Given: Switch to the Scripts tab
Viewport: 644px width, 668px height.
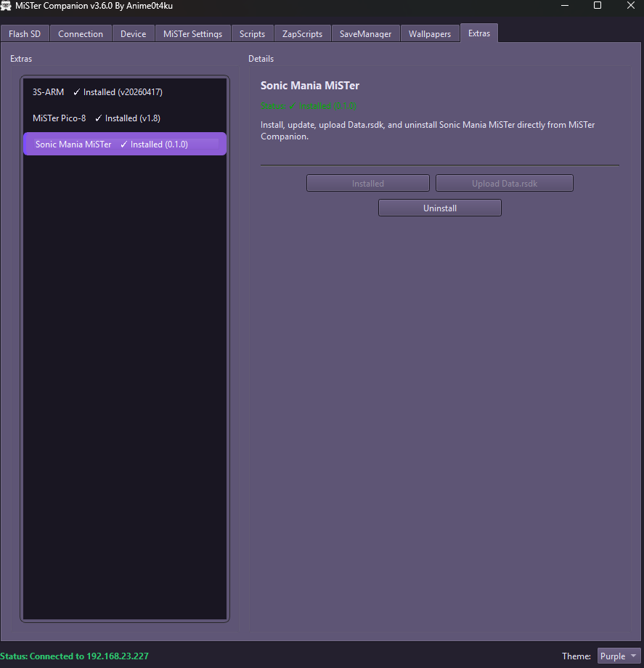Looking at the screenshot, I should pos(252,33).
